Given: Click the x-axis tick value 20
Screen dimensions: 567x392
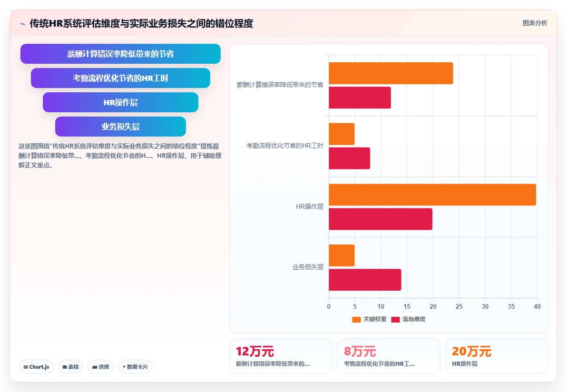Looking at the screenshot, I should [433, 307].
